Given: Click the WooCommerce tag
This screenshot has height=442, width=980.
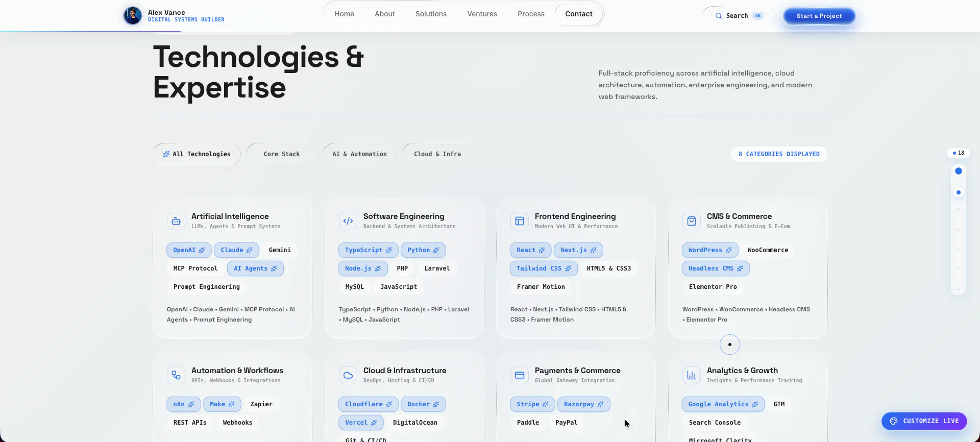Looking at the screenshot, I should [768, 250].
